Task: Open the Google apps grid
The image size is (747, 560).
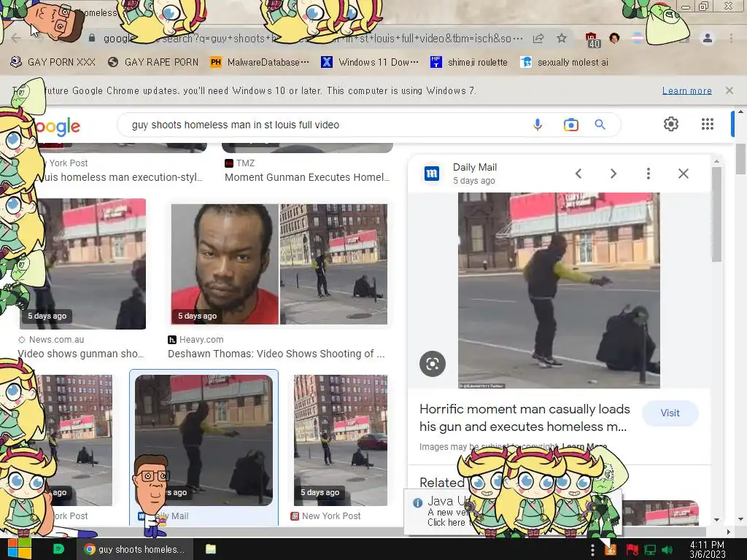Action: pos(708,124)
